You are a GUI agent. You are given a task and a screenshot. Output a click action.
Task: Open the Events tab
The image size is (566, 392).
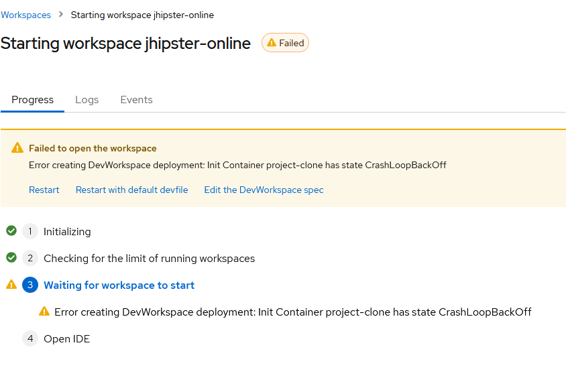136,100
